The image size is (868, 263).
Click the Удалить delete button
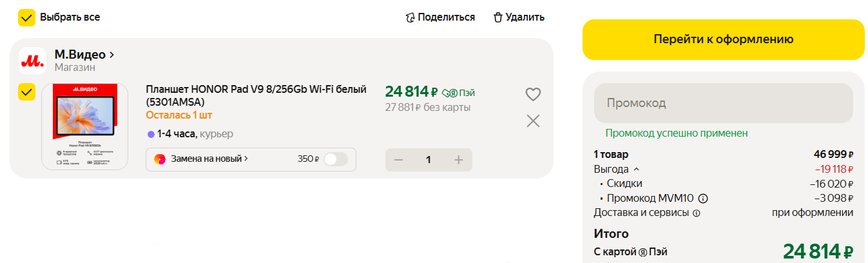[x=519, y=17]
